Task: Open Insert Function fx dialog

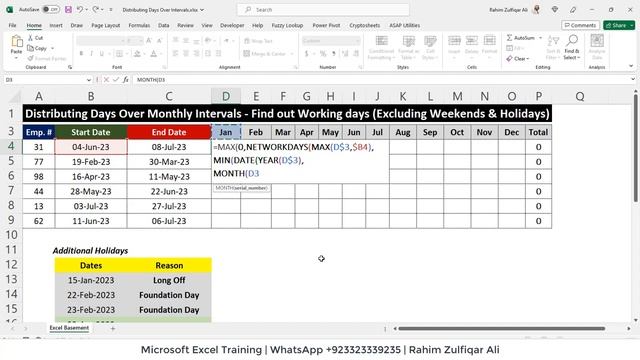Action: [125, 80]
